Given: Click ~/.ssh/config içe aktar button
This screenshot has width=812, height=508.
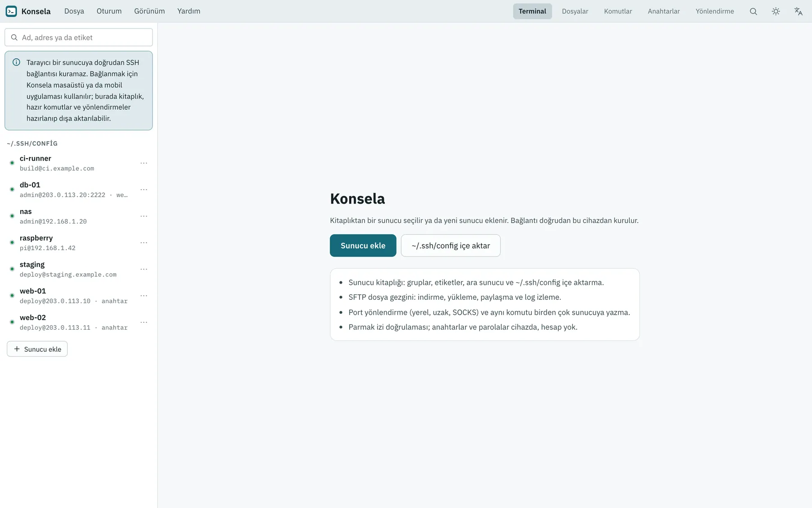Looking at the screenshot, I should click(451, 246).
